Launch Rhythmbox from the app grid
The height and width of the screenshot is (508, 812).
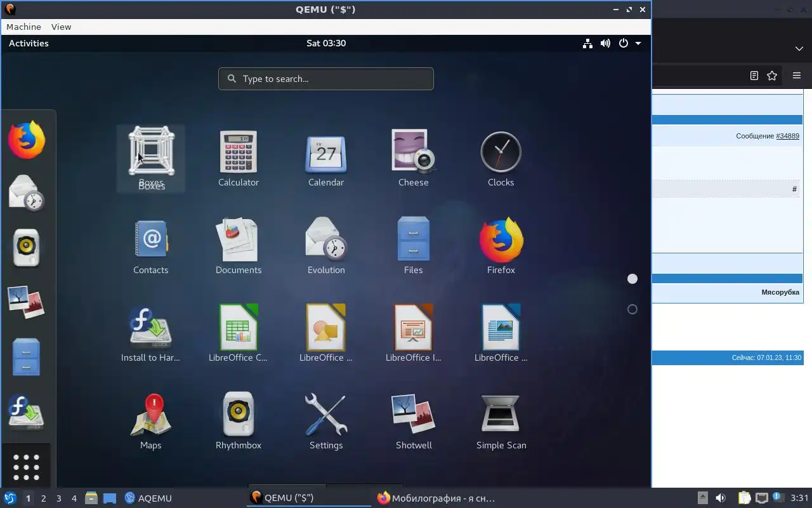239,421
